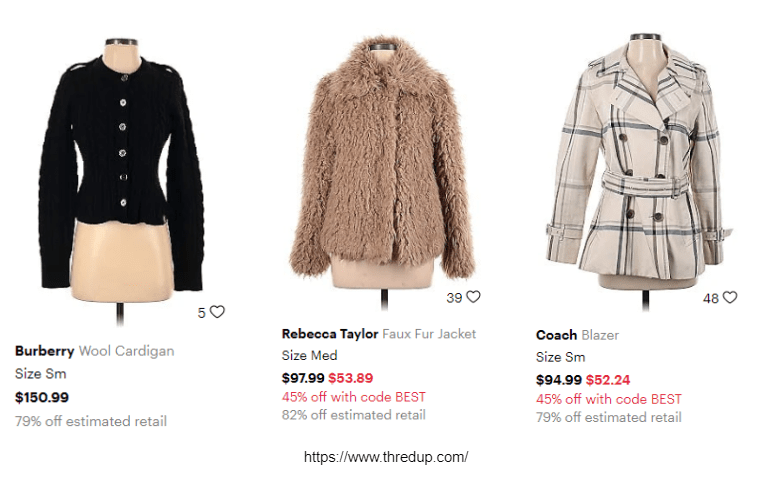Open the plaid Coach blazer photo

[x=639, y=169]
